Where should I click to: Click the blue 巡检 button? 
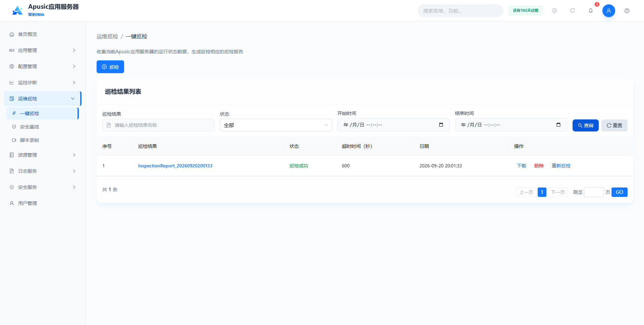pos(110,67)
